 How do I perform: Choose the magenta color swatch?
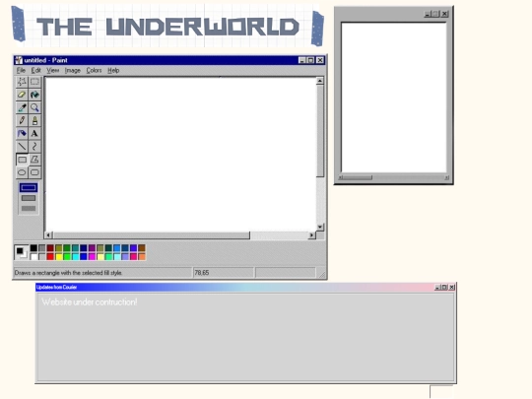click(92, 257)
